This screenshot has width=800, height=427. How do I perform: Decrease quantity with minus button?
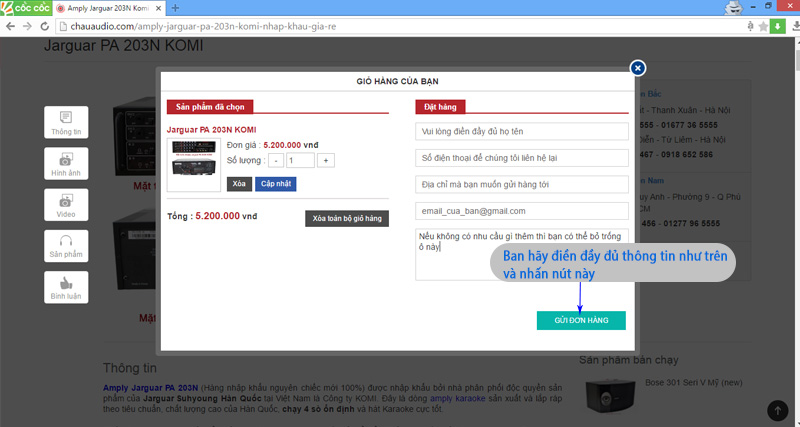point(276,161)
